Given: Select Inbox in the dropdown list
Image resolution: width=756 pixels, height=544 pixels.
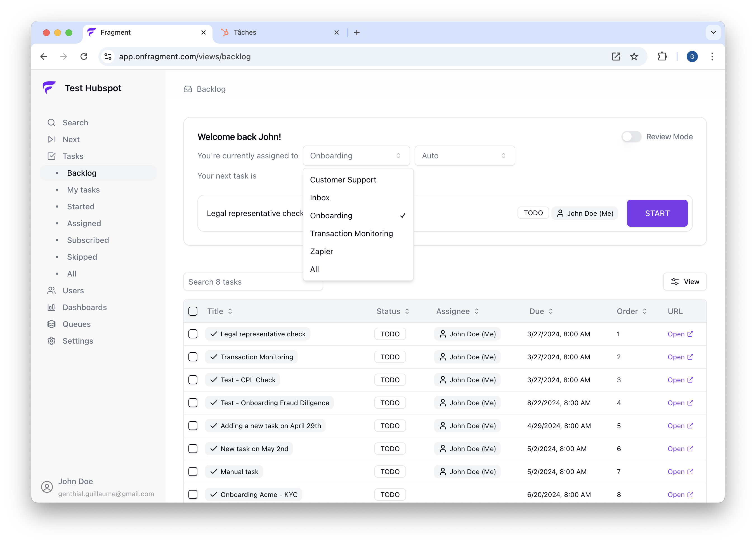Looking at the screenshot, I should coord(358,198).
